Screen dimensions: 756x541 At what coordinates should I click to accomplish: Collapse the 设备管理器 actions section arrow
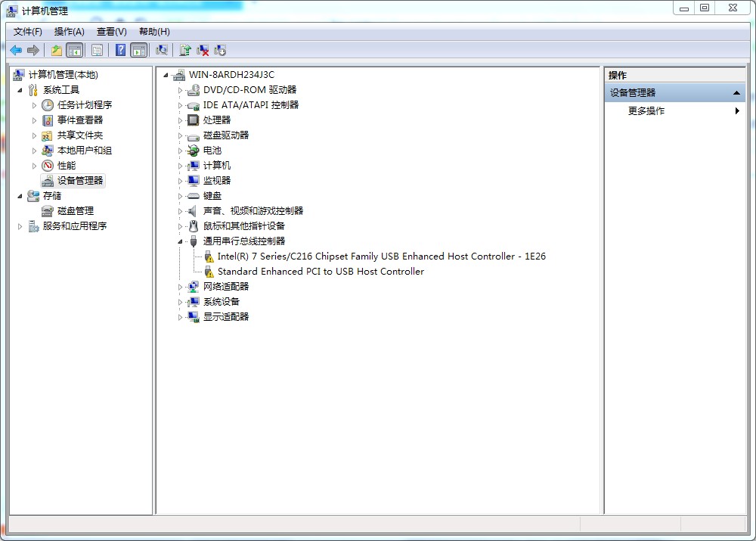click(736, 93)
